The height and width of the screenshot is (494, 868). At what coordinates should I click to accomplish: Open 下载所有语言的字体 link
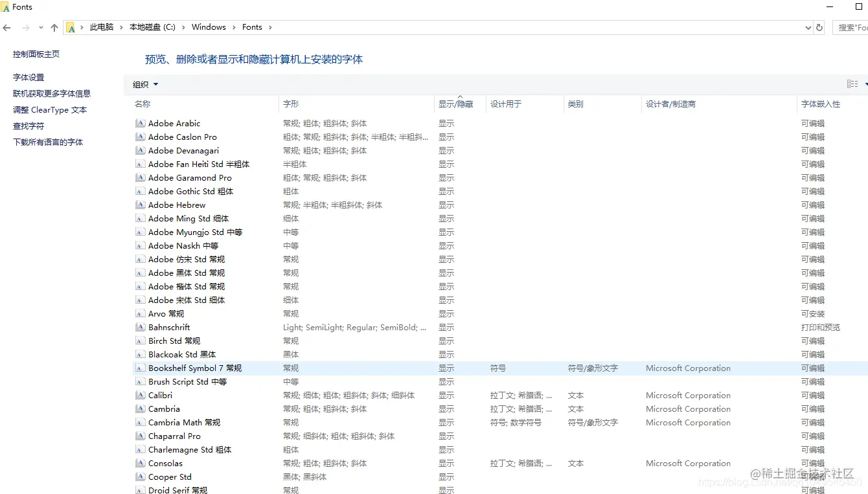pyautogui.click(x=48, y=142)
